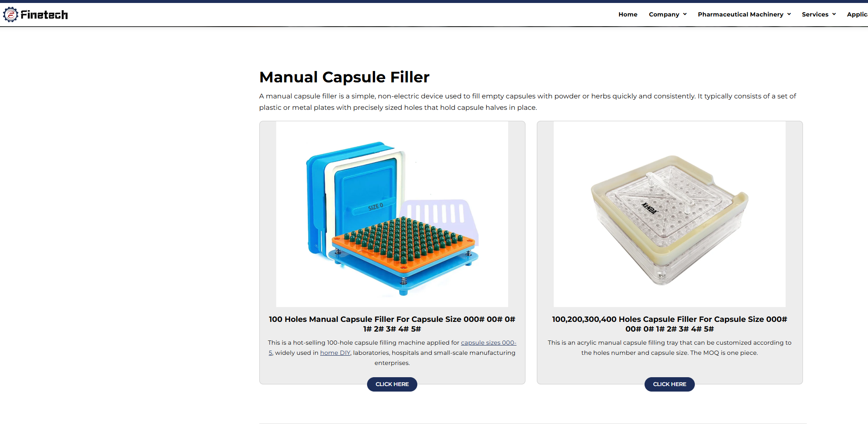
Task: Open the Services menu item
Action: 815,14
